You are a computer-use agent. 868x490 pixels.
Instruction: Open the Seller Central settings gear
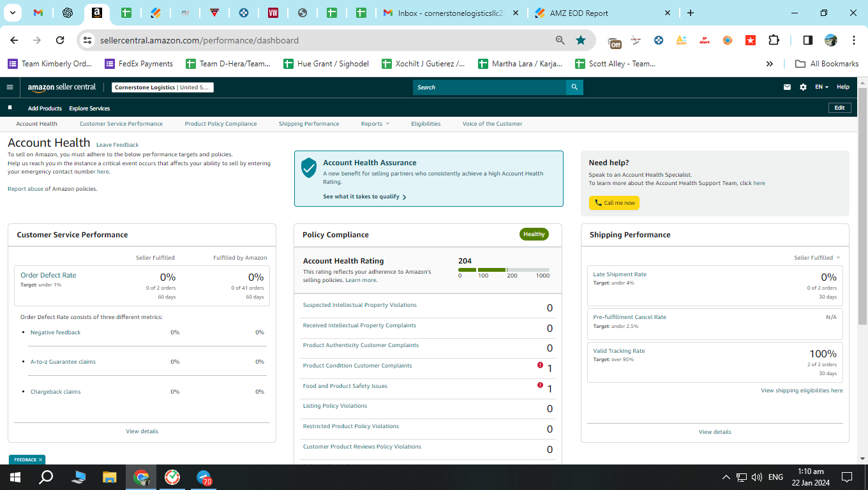pyautogui.click(x=803, y=87)
